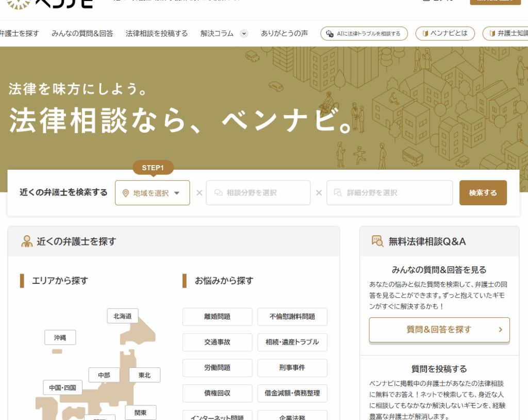This screenshot has height=420, width=528.
Task: Click the book icon beside ベンナビとは
Action: click(425, 34)
